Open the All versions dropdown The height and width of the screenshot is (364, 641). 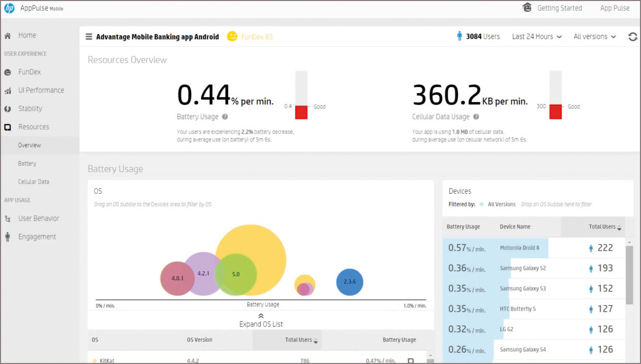tap(595, 37)
